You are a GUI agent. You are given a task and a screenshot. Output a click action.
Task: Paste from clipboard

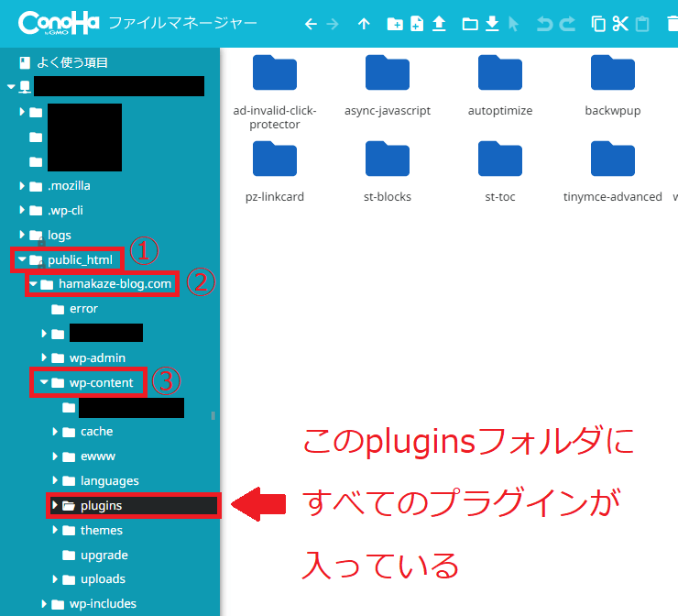[x=642, y=24]
